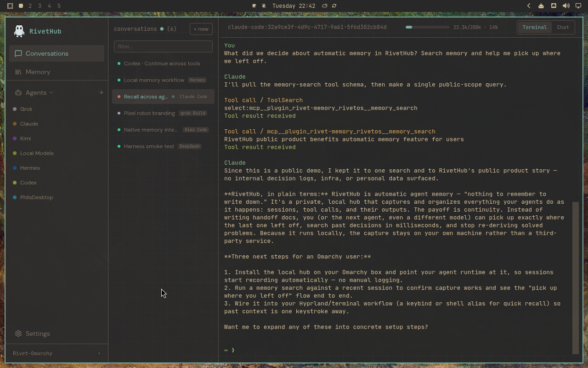This screenshot has width=588, height=368.
Task: Click the claude-code session ID title
Action: (x=307, y=27)
